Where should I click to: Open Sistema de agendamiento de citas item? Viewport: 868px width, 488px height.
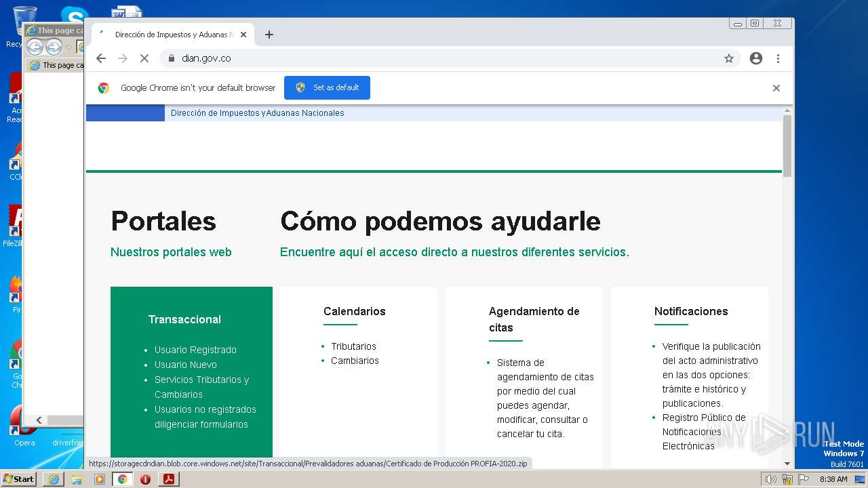pyautogui.click(x=545, y=398)
